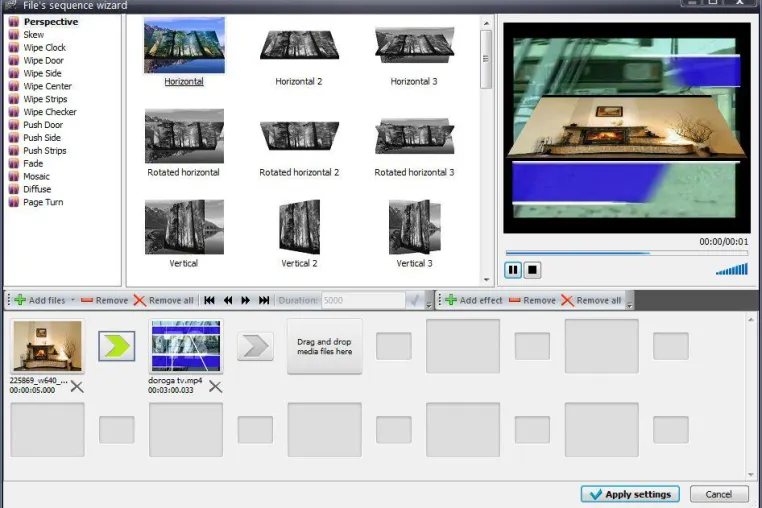Click the Add files button

point(40,300)
